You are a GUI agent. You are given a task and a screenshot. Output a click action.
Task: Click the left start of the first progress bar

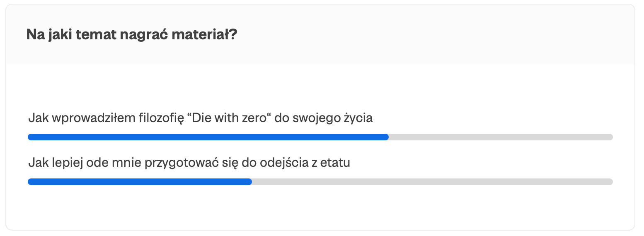pos(30,137)
